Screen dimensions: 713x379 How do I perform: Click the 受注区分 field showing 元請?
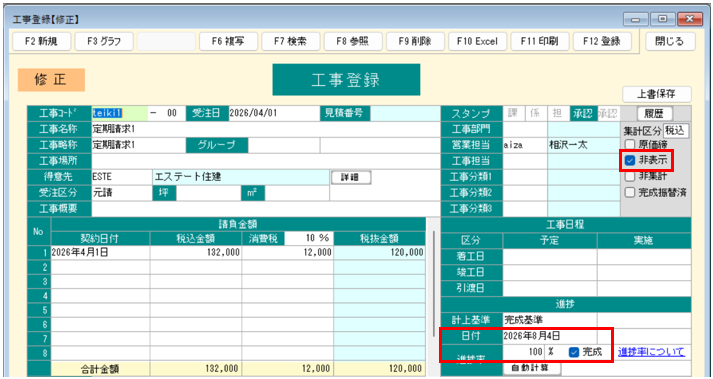[122, 193]
